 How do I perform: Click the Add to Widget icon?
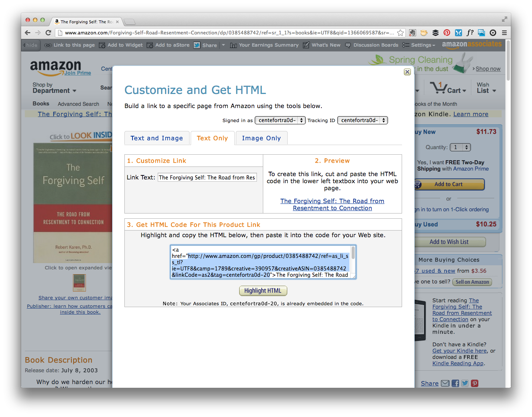pos(102,45)
